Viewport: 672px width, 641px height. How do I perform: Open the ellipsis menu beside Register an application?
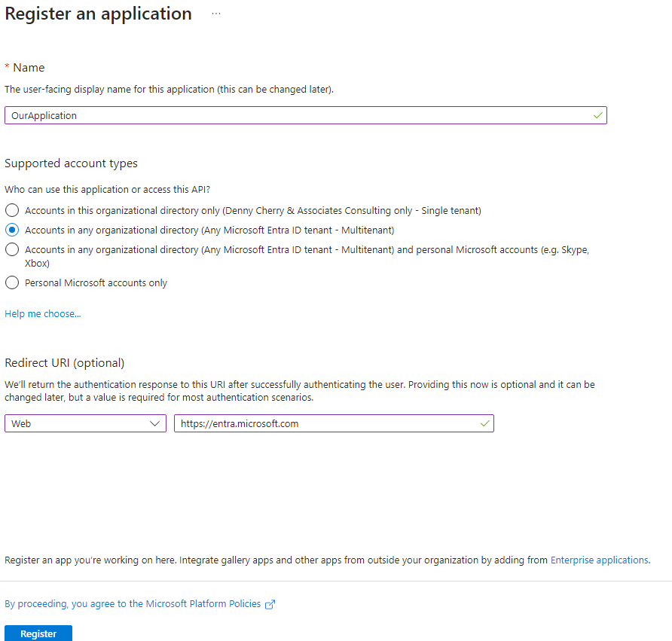point(216,14)
